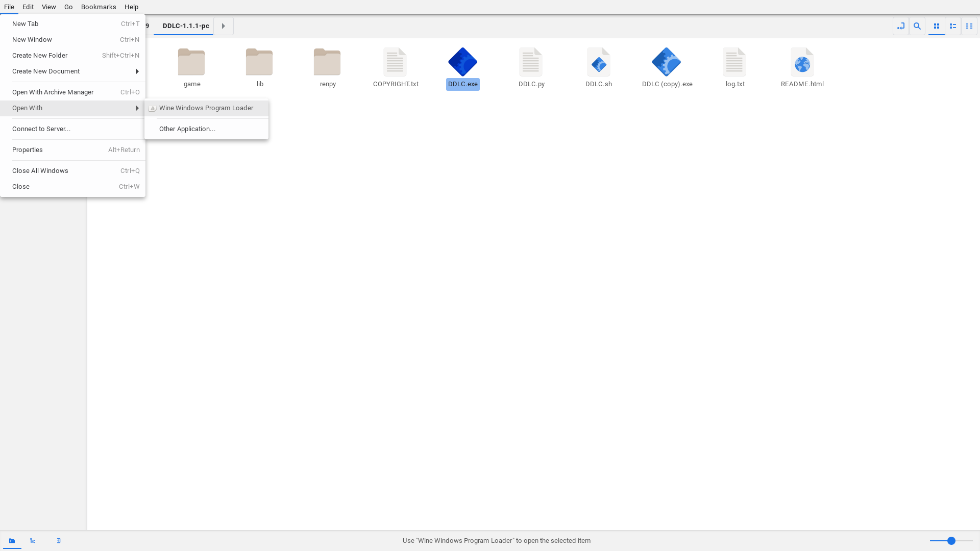Expand Create New Document submenu arrow
980x551 pixels.
tap(137, 71)
